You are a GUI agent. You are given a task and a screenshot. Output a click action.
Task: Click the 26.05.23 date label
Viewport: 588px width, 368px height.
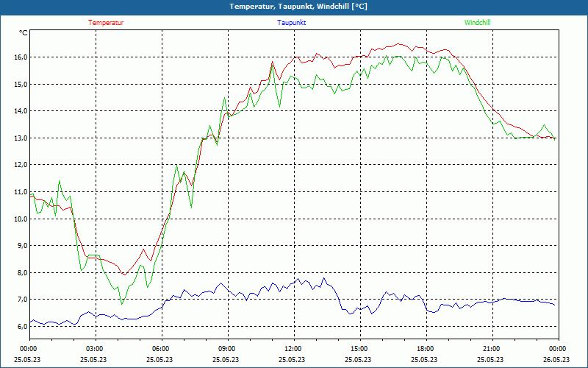tap(556, 359)
